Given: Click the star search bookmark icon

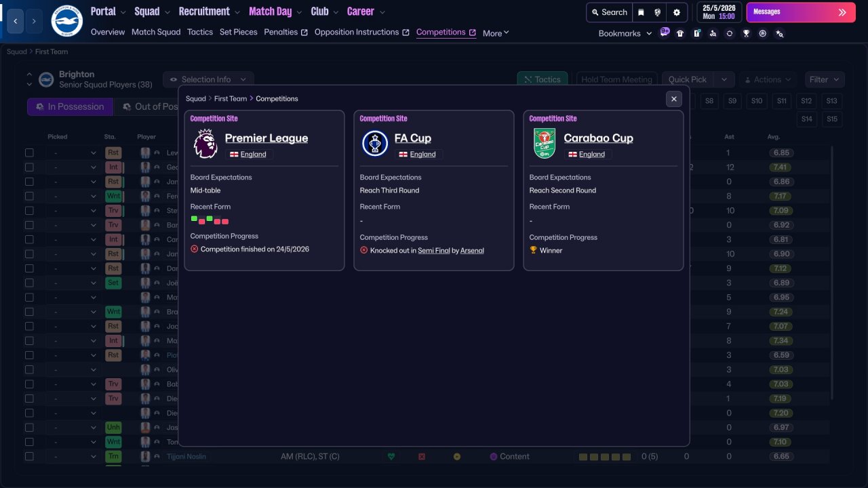Looking at the screenshot, I should [780, 33].
